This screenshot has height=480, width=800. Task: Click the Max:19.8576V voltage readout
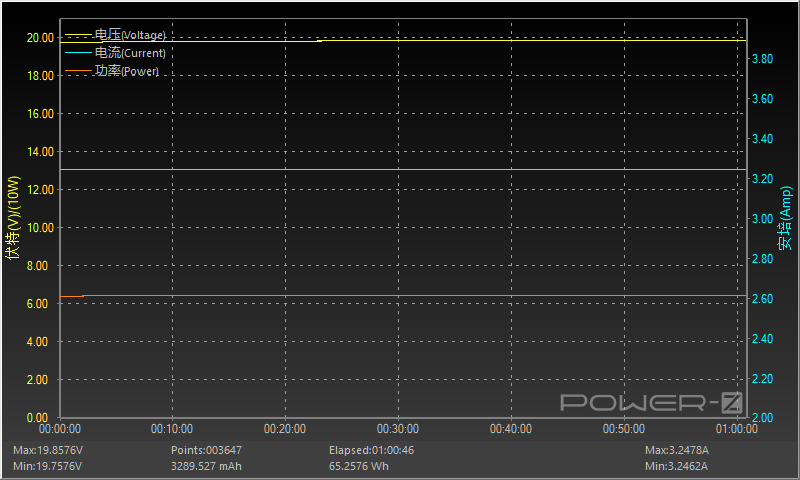[47, 450]
